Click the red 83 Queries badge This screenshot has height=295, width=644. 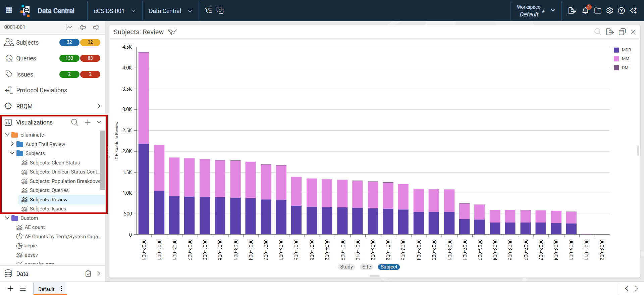click(90, 58)
